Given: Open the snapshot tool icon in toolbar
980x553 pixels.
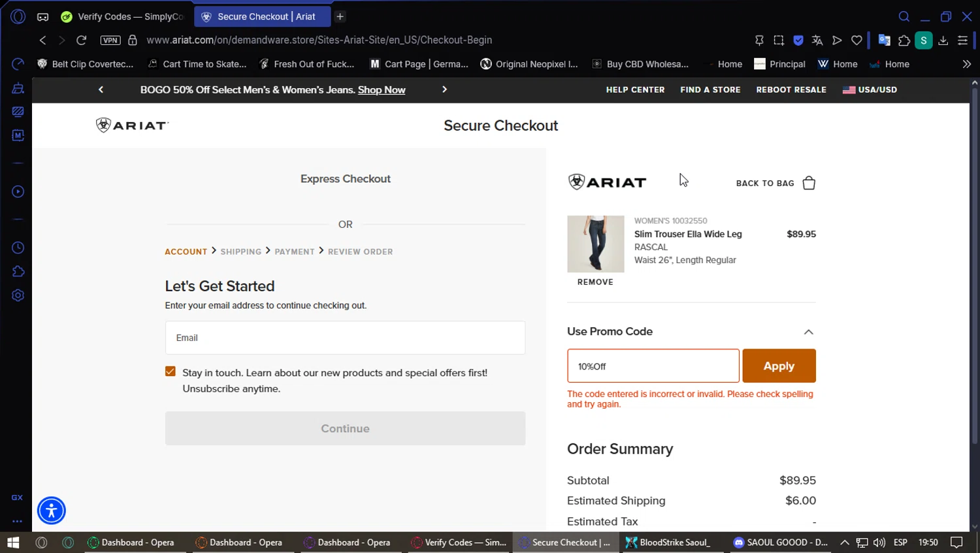Looking at the screenshot, I should click(x=779, y=40).
